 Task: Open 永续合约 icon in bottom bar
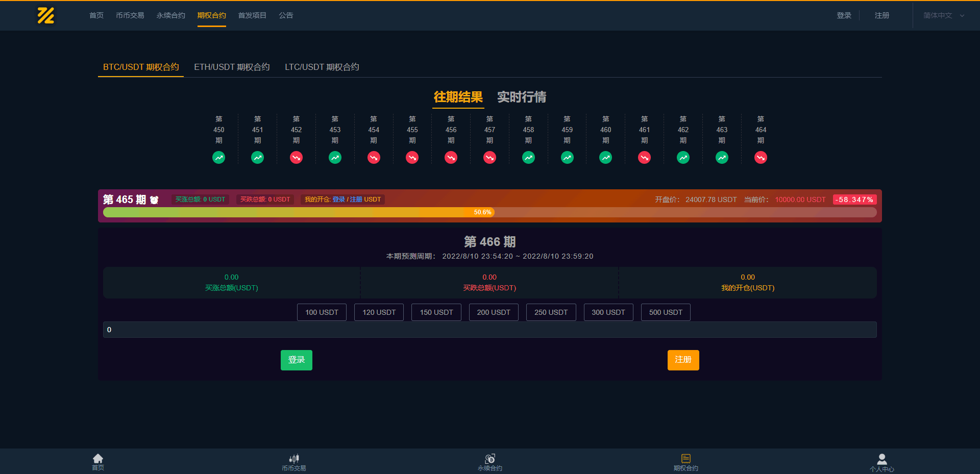490,459
